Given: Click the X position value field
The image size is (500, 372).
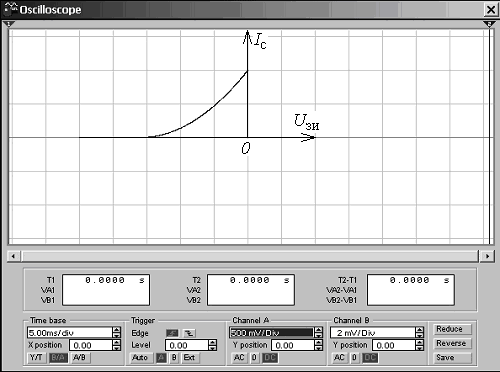Looking at the screenshot, I should point(91,345).
